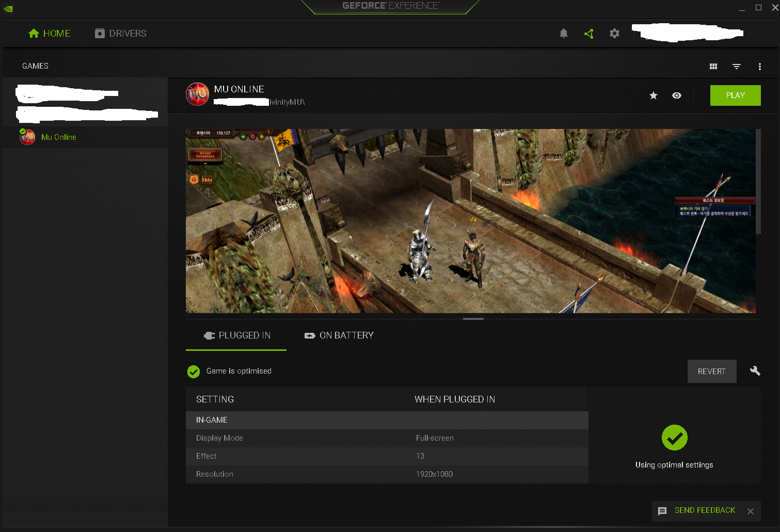
Task: Open the games filter icon
Action: 737,66
